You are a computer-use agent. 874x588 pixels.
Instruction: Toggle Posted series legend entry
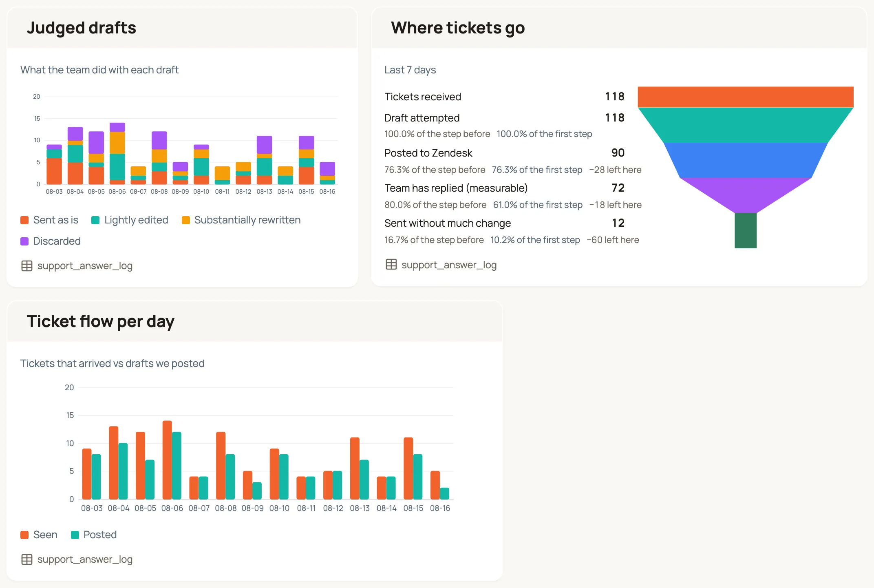point(94,535)
